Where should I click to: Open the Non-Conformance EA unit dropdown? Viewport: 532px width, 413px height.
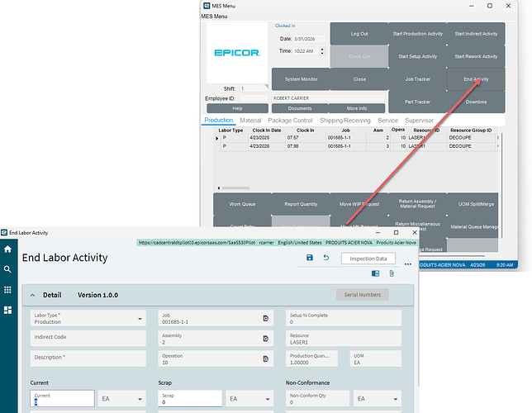(378, 399)
